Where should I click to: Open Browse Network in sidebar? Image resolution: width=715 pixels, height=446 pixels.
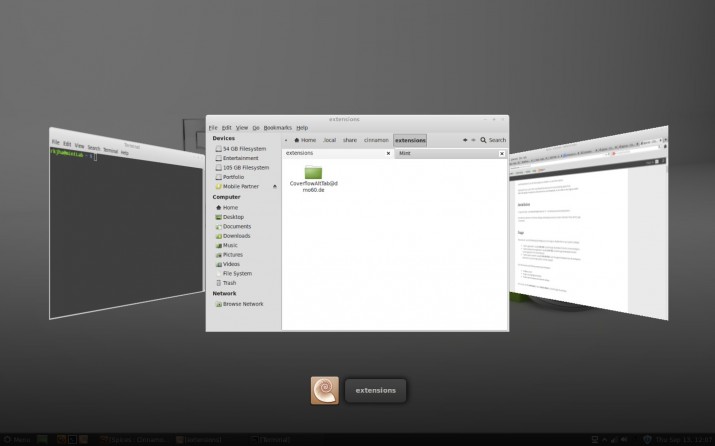click(242, 303)
